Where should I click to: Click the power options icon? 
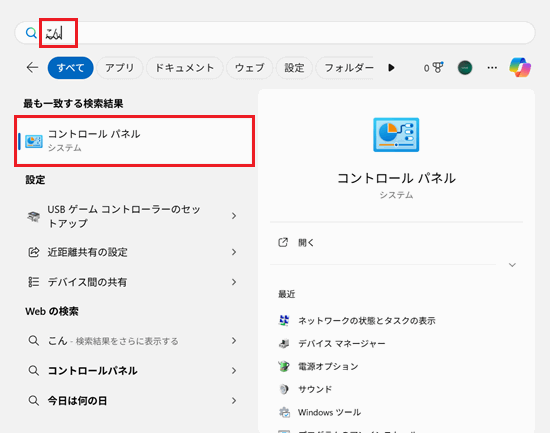pyautogui.click(x=284, y=366)
